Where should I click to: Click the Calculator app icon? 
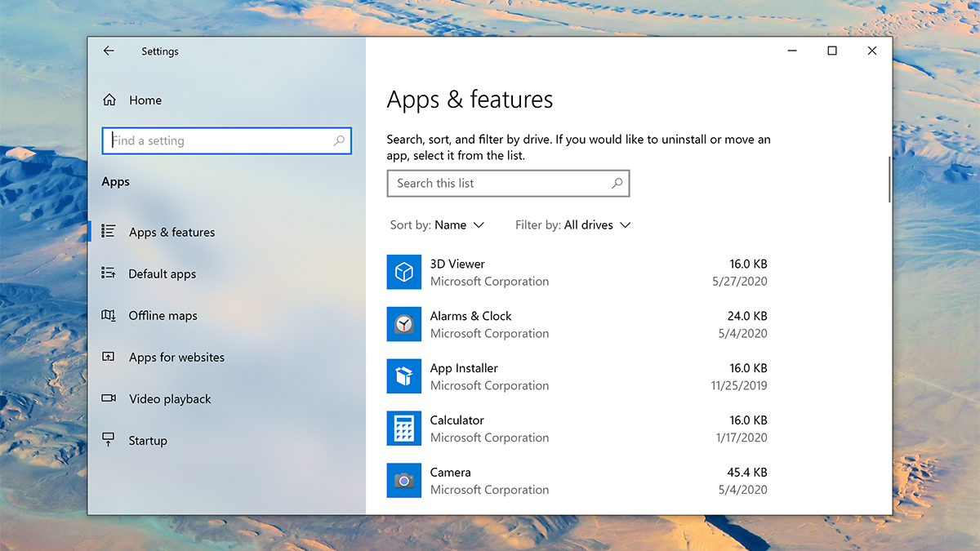[x=404, y=429]
